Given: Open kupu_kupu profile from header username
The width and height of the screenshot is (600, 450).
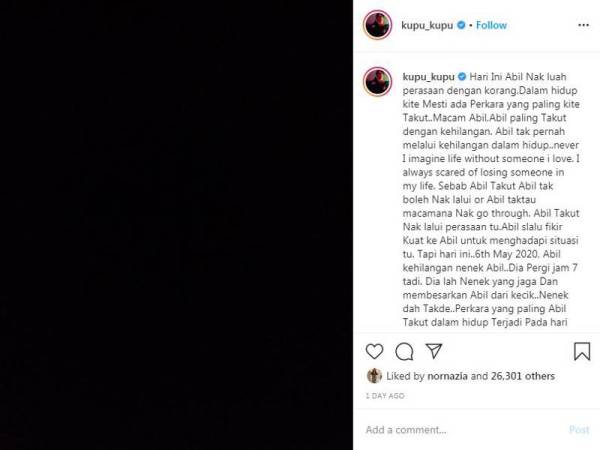Looking at the screenshot, I should point(427,25).
